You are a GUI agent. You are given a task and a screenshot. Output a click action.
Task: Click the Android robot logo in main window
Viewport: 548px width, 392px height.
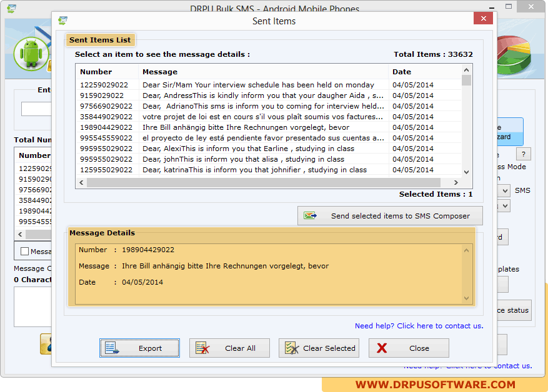click(x=31, y=54)
